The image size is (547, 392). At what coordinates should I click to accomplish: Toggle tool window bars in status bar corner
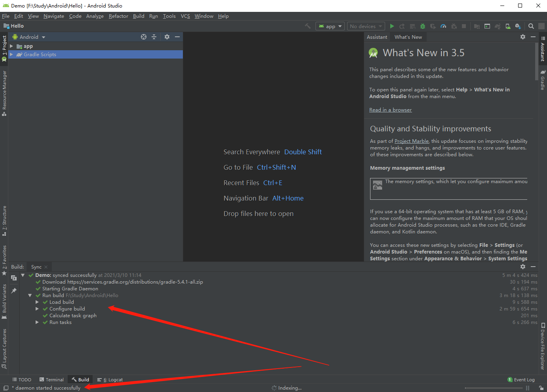click(6, 388)
